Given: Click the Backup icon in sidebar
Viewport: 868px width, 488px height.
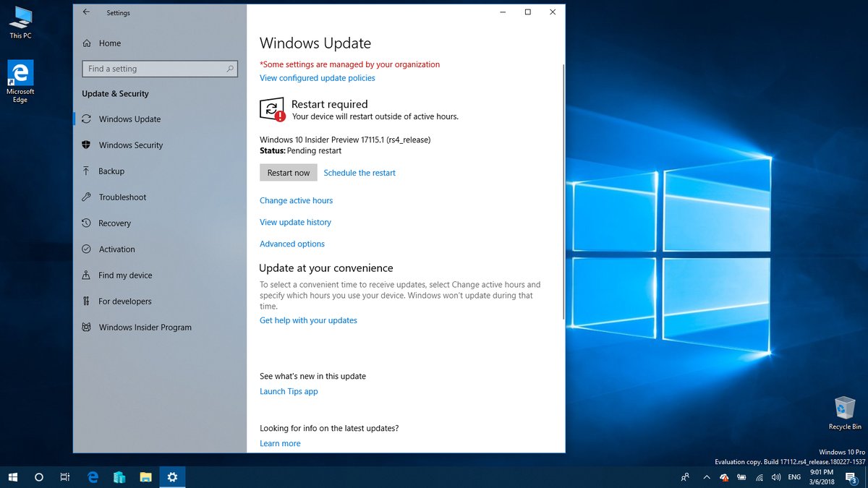Looking at the screenshot, I should pyautogui.click(x=87, y=171).
